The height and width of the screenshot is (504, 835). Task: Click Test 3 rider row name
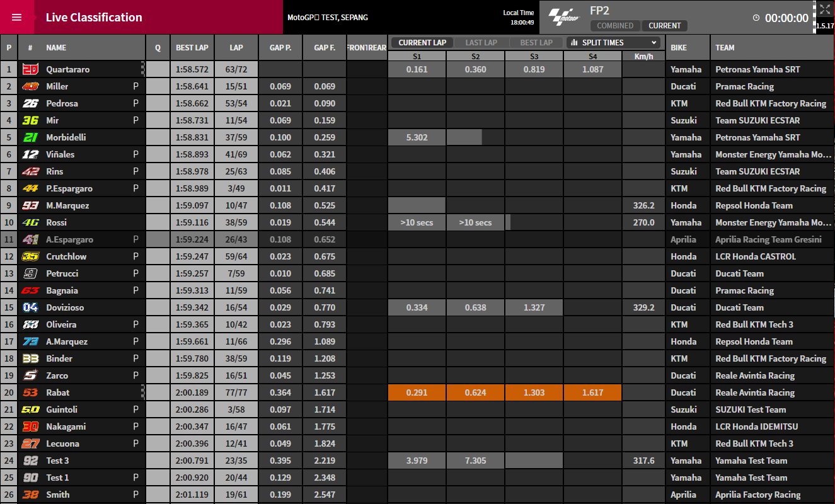click(57, 461)
